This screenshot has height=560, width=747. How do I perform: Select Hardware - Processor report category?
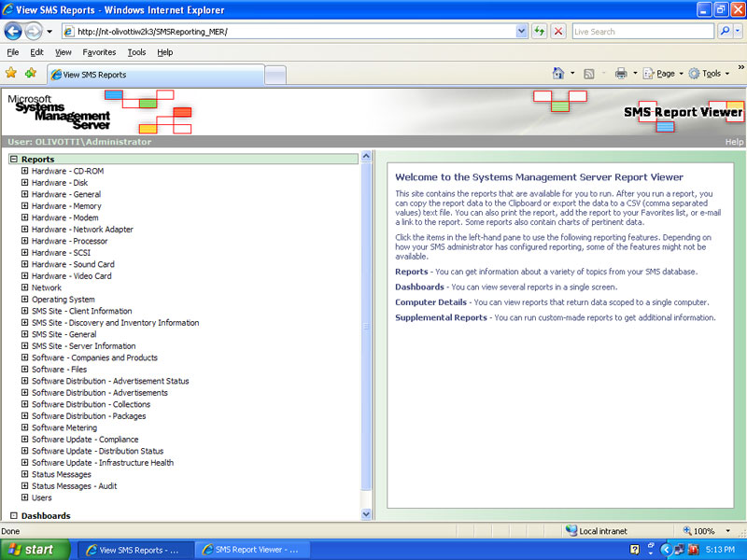pyautogui.click(x=69, y=241)
